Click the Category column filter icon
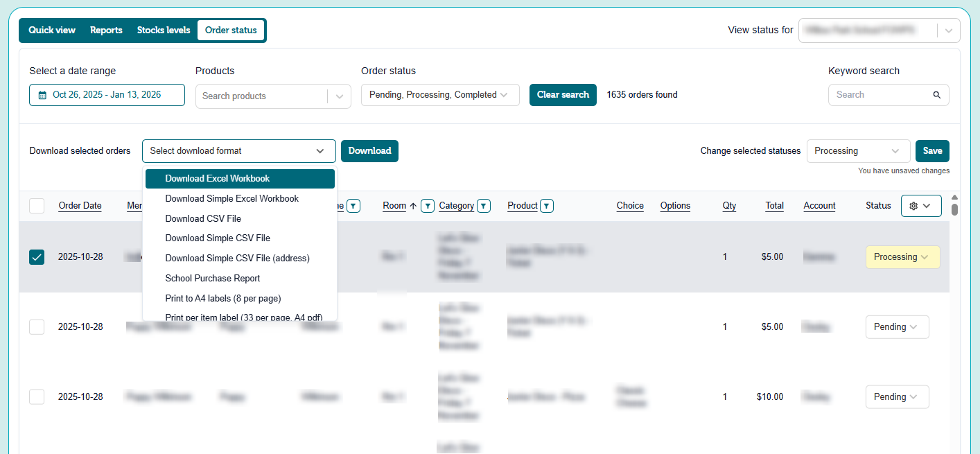The height and width of the screenshot is (454, 980). 484,206
